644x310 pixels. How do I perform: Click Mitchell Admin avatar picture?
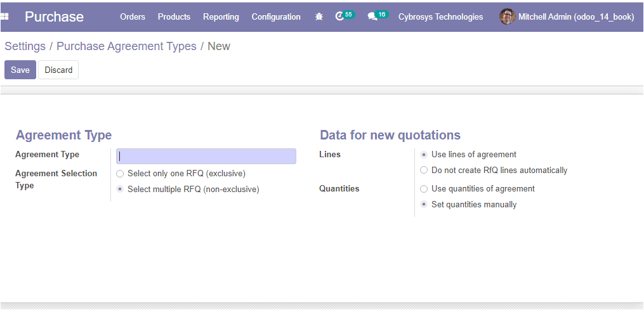(507, 17)
